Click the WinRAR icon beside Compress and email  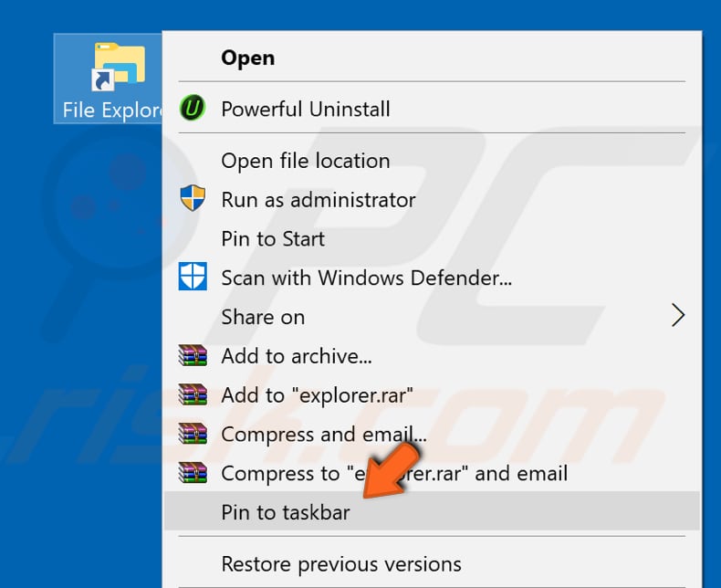[x=193, y=434]
